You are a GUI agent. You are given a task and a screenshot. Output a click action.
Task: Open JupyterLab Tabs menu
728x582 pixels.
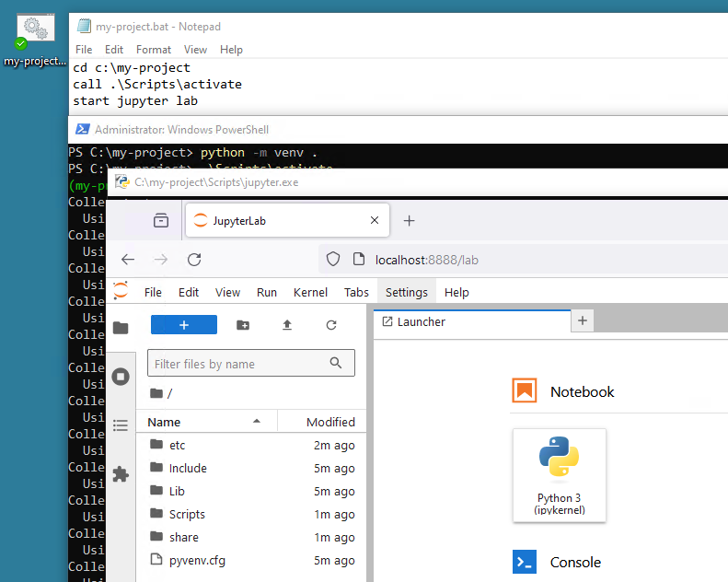pos(356,292)
